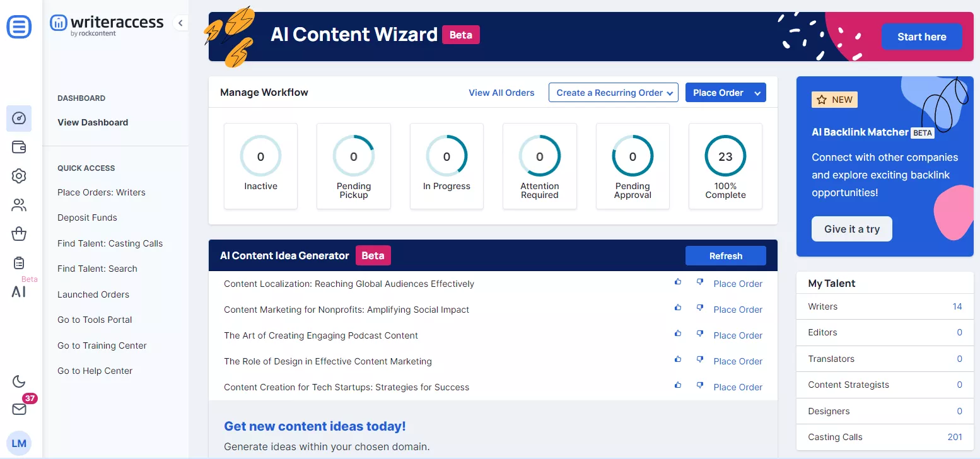Open the wallet icon in left sidebar
Screen dimensions: 980x459
point(19,148)
